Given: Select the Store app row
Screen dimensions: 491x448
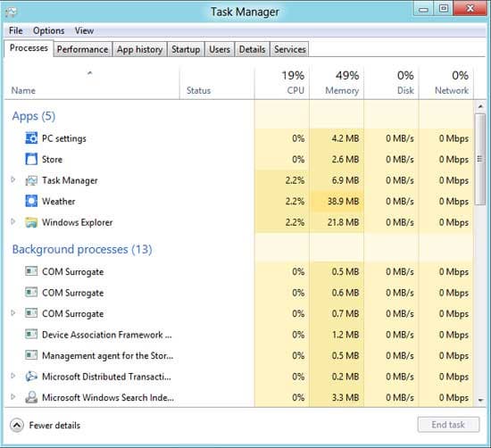Looking at the screenshot, I should point(239,160).
